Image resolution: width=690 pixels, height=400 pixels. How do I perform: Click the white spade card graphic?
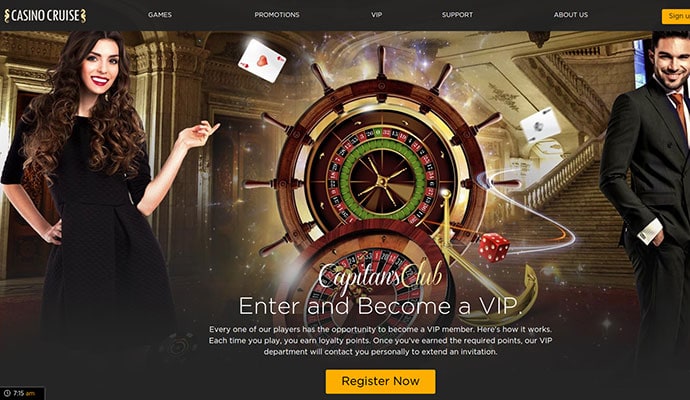tap(540, 125)
